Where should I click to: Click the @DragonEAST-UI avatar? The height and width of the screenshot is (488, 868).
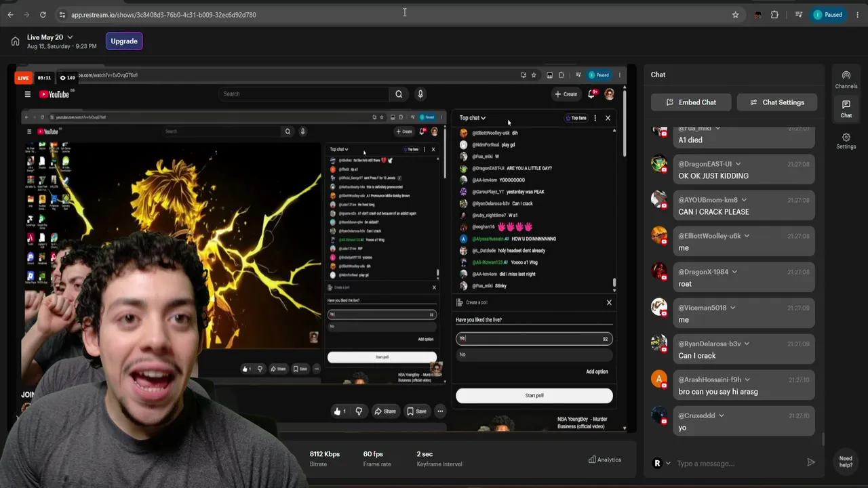[x=659, y=163]
